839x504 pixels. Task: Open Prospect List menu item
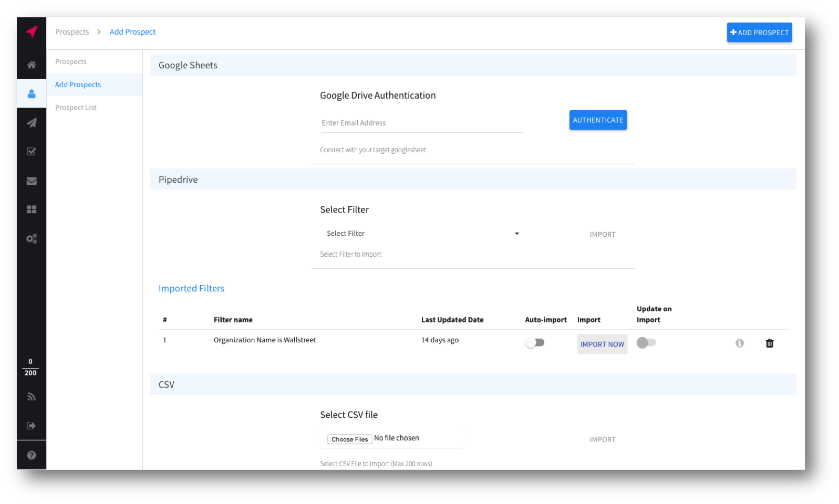[x=76, y=108]
